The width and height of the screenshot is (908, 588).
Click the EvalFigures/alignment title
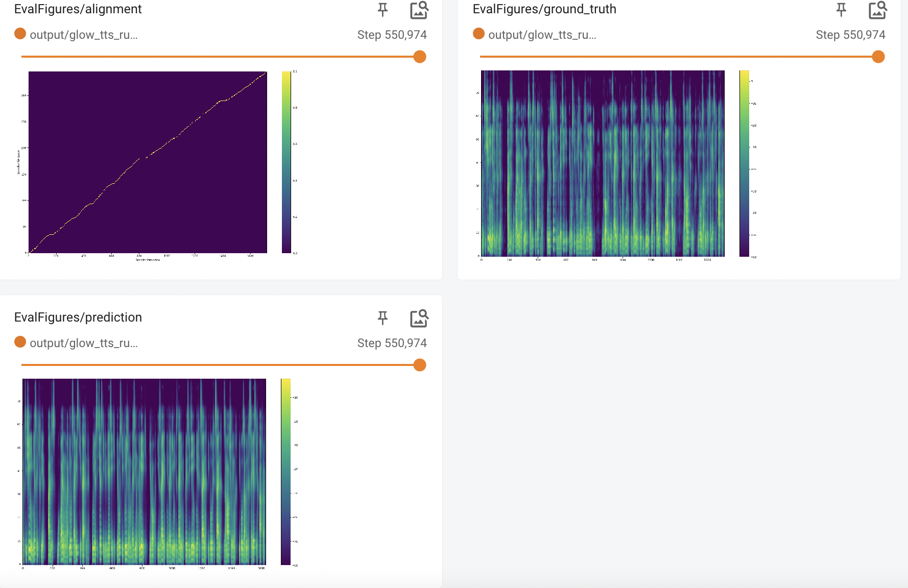point(78,9)
